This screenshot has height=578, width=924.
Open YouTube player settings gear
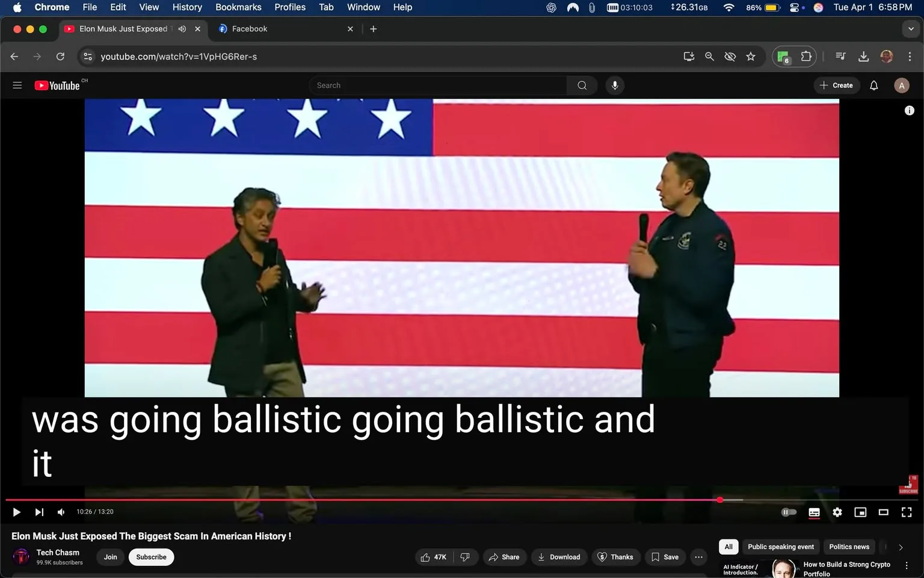(x=837, y=512)
